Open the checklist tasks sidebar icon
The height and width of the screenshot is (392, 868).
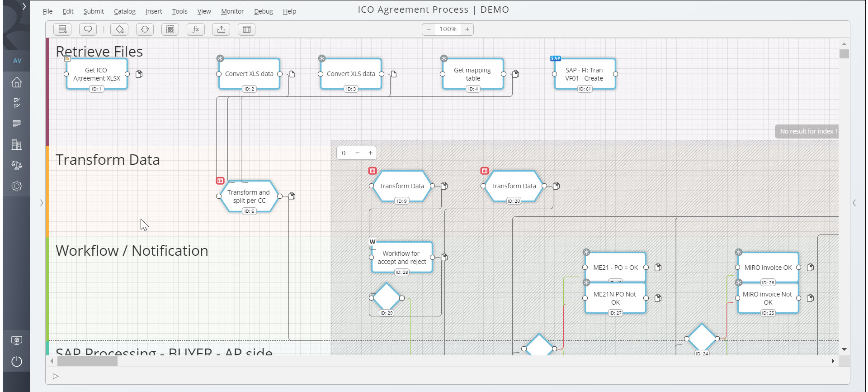pos(17,103)
